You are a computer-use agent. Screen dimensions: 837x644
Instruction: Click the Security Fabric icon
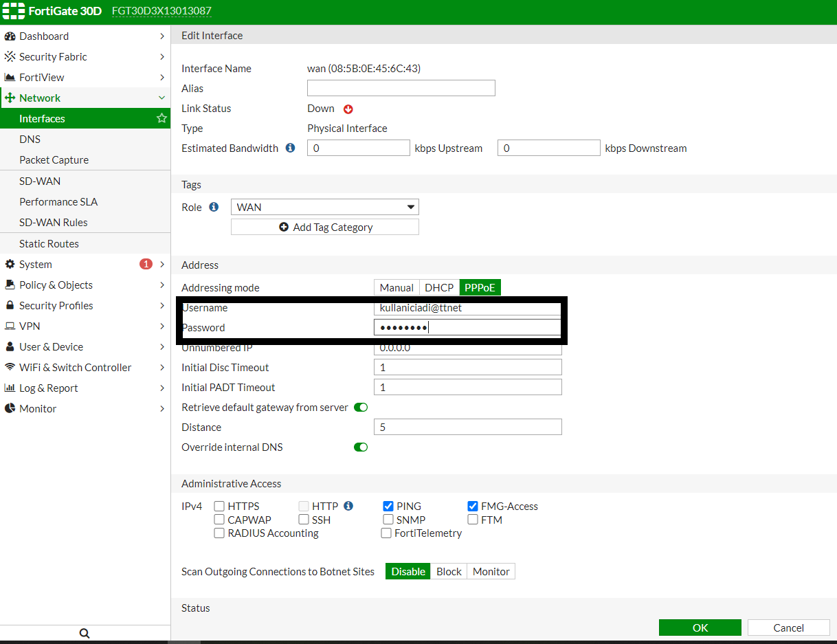[10, 57]
